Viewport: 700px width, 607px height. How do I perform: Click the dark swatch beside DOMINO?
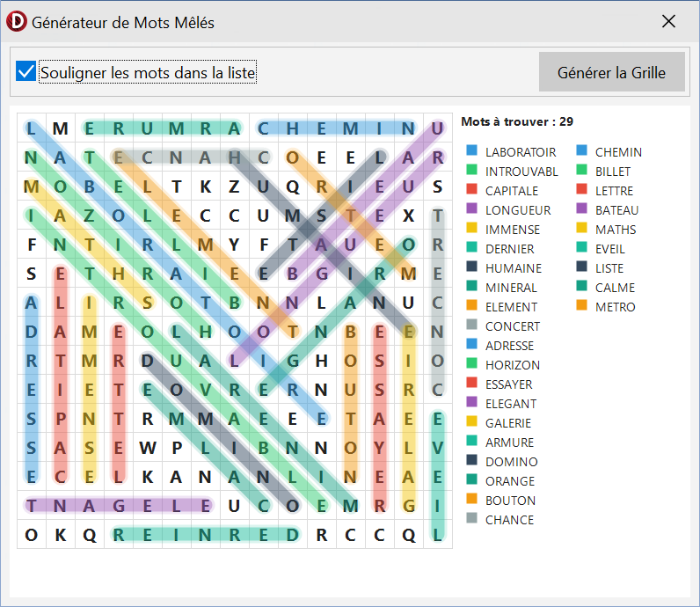(x=472, y=462)
